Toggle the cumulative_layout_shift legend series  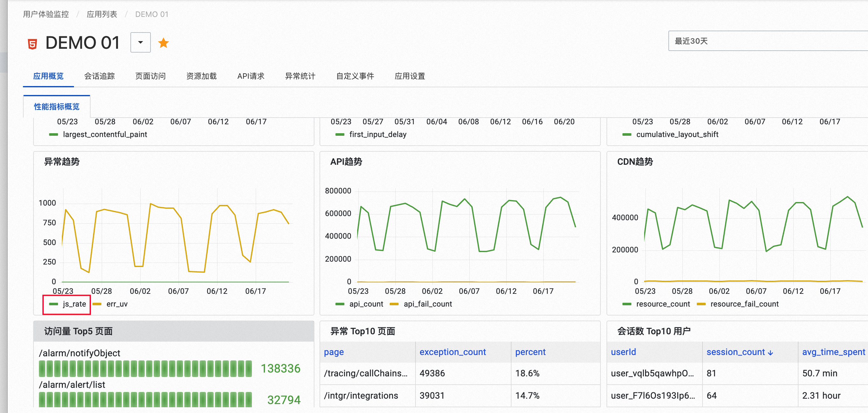(671, 134)
